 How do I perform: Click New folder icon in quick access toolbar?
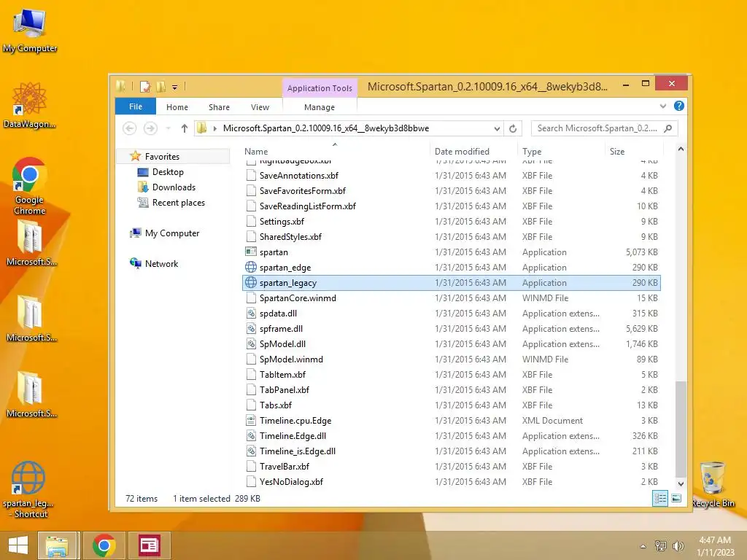click(161, 87)
